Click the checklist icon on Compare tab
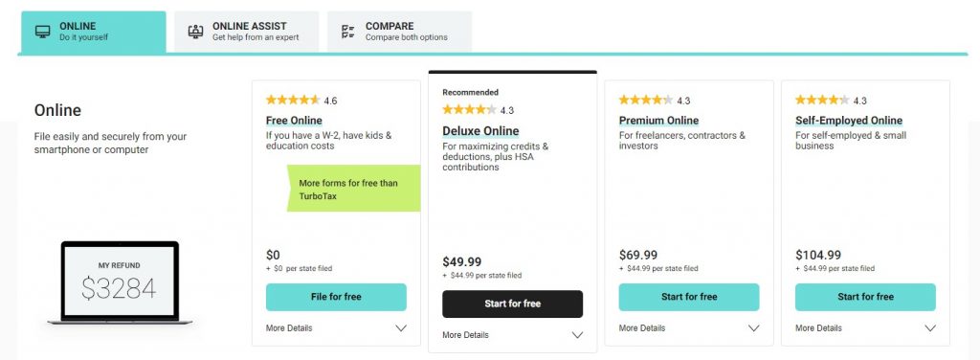Screen dimensions: 980x360 click(x=348, y=32)
